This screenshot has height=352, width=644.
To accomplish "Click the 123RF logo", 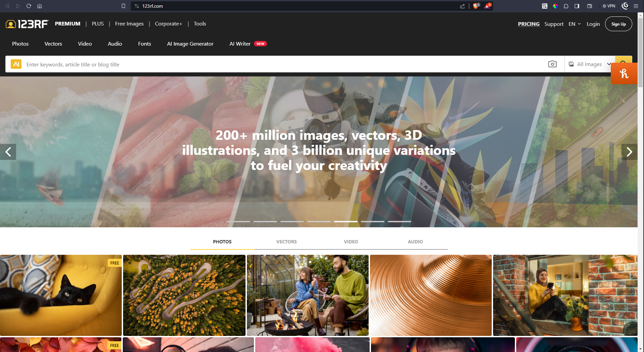I will tap(27, 24).
